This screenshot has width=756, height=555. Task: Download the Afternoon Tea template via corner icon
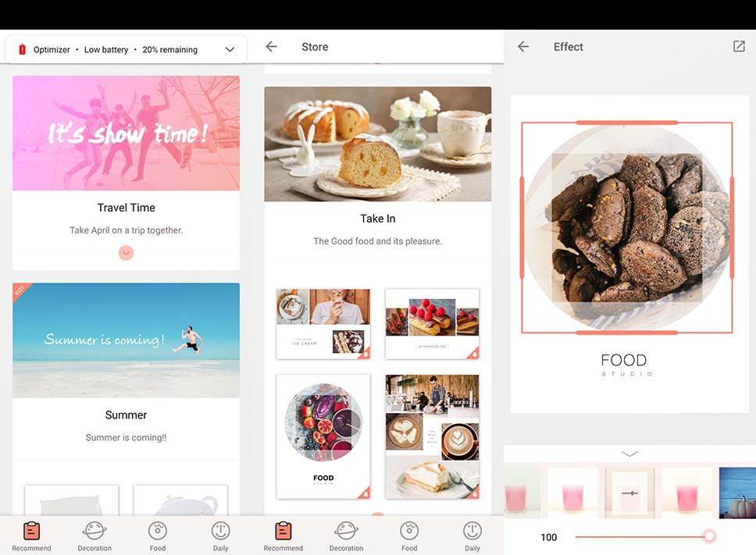point(474,354)
